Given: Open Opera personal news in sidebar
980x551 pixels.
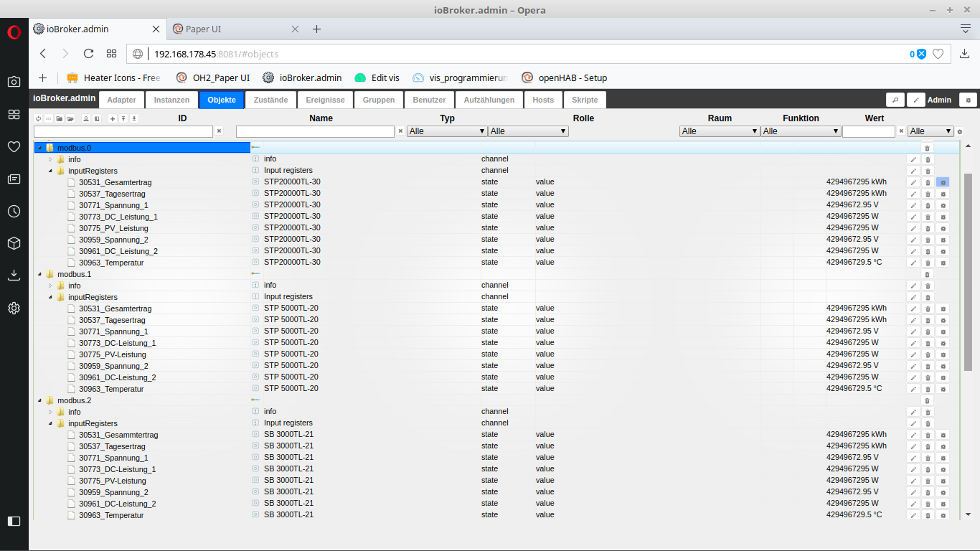Looking at the screenshot, I should pos(14,179).
